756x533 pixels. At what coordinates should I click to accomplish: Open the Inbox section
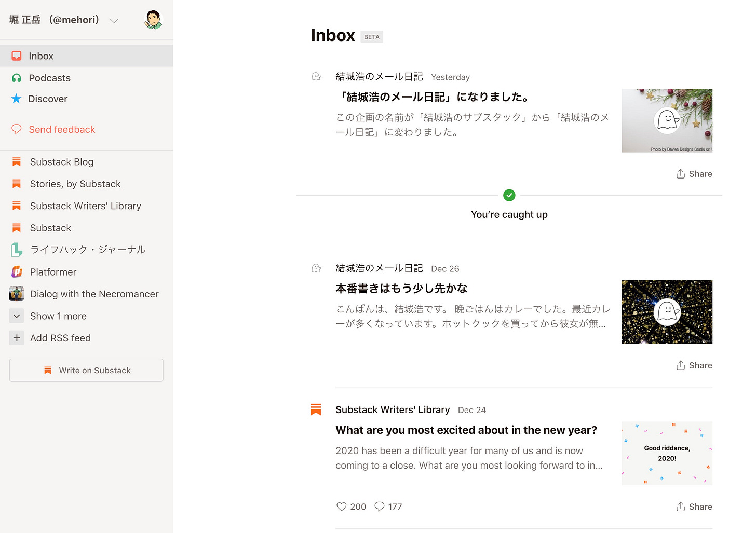87,56
